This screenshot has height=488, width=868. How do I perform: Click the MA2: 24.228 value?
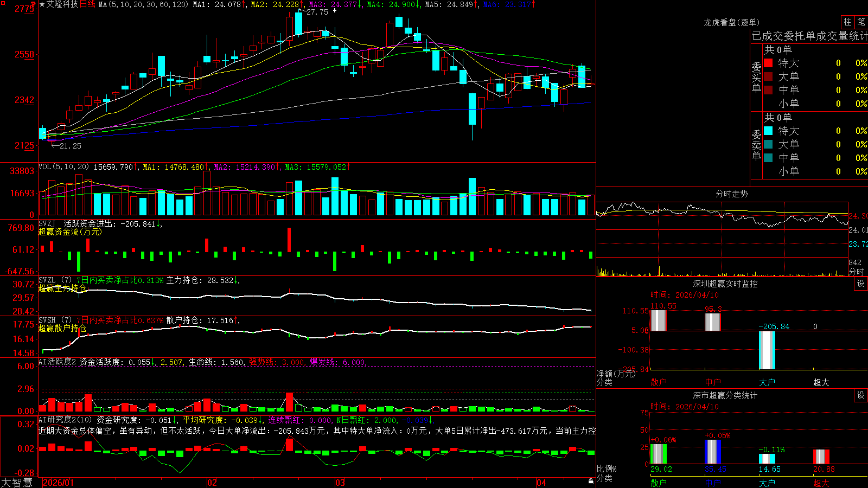pos(275,4)
